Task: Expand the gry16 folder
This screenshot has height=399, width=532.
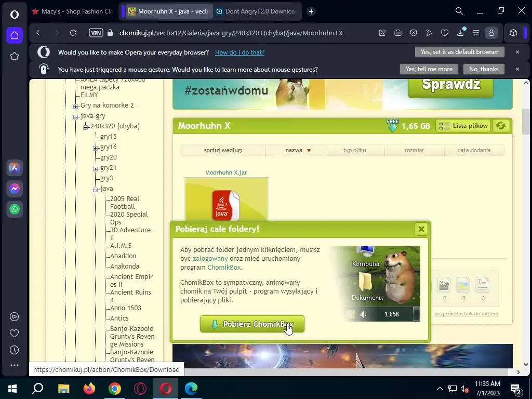Action: (x=96, y=148)
